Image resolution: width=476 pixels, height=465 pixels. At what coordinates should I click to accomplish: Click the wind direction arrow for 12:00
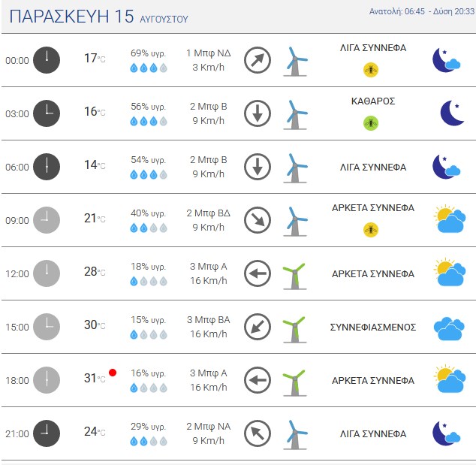pos(258,273)
